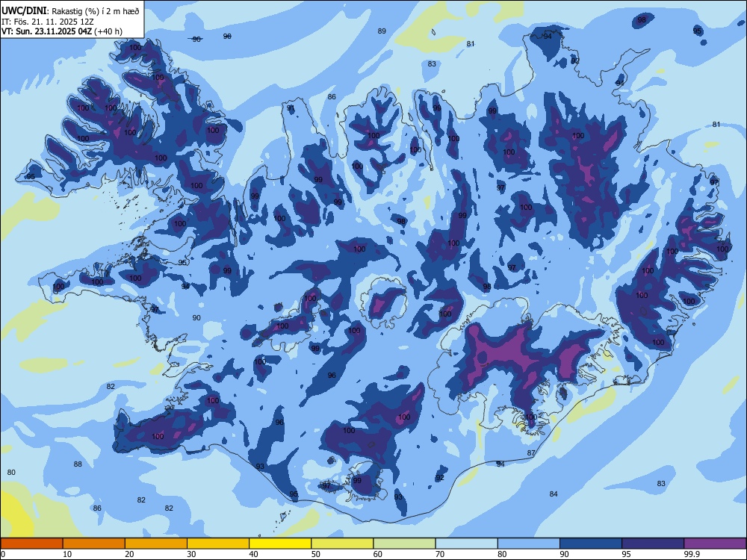Click the valid time 'VT: Sun. 23.11.2025 04Z (+40 h)'
The width and height of the screenshot is (747, 560).
[x=62, y=31]
